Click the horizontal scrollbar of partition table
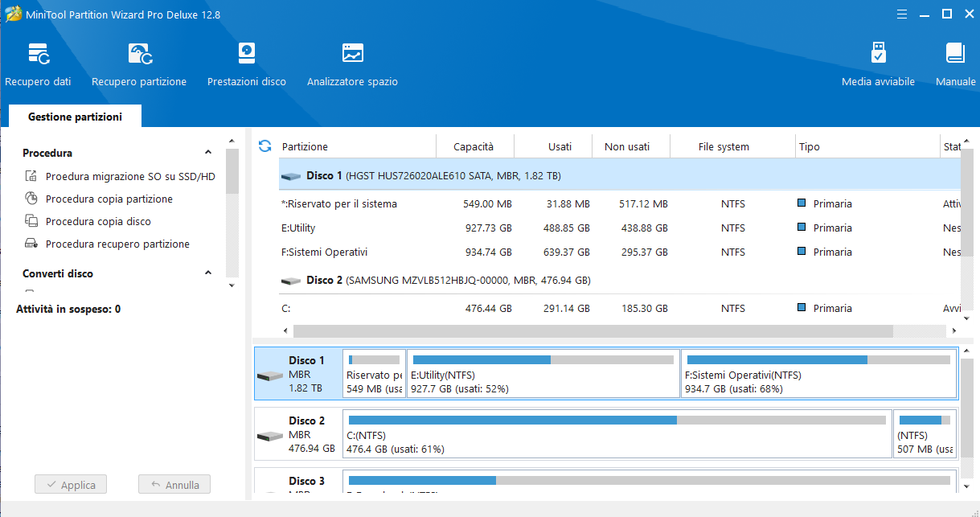The height and width of the screenshot is (517, 980). [x=593, y=330]
